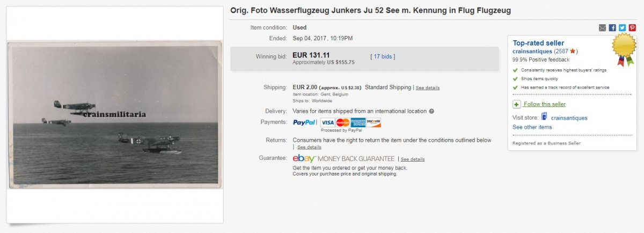Screen dimensions: 644x233
Task: Click the PayPal payment logo
Action: 305,122
